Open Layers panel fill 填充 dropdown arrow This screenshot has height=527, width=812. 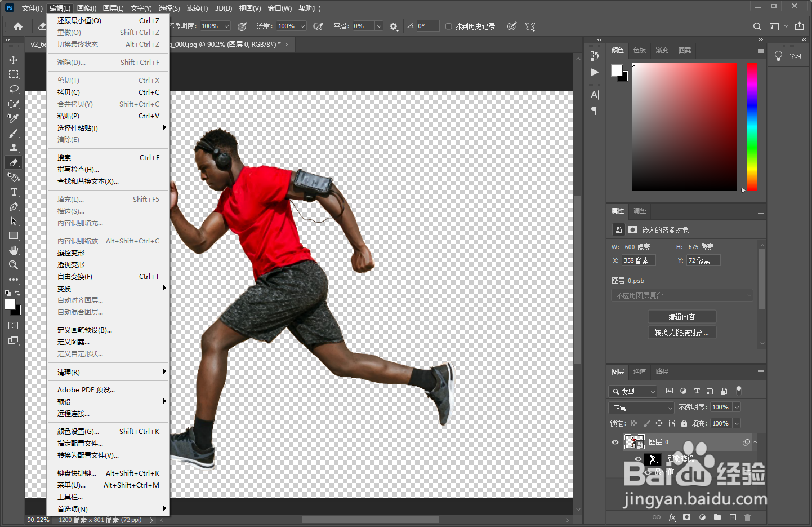point(737,423)
